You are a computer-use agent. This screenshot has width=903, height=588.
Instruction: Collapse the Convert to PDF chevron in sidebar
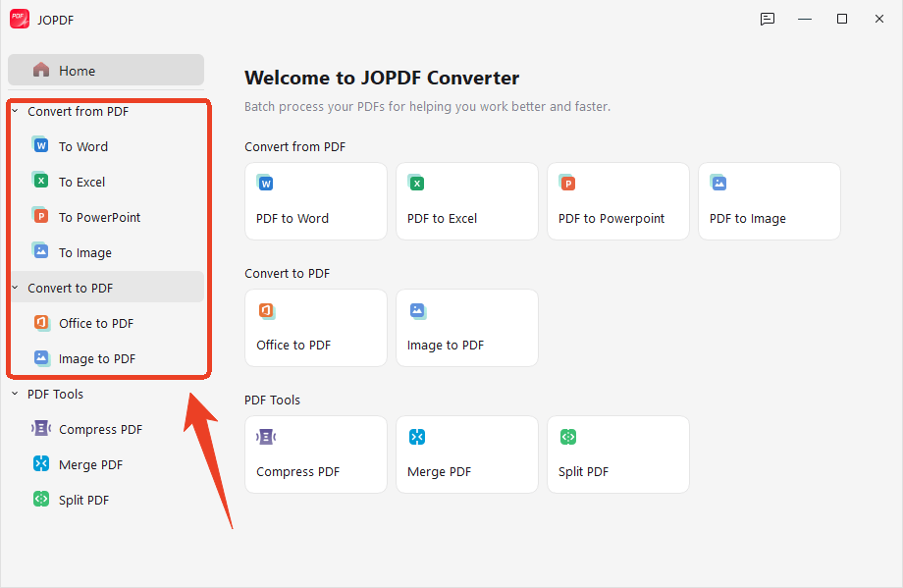16,288
